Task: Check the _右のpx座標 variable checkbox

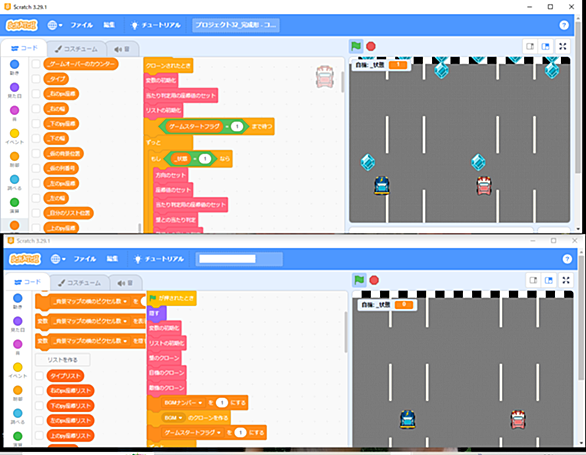Action: [x=36, y=94]
